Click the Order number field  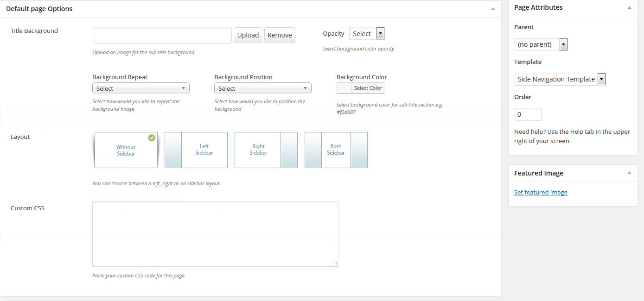(528, 114)
